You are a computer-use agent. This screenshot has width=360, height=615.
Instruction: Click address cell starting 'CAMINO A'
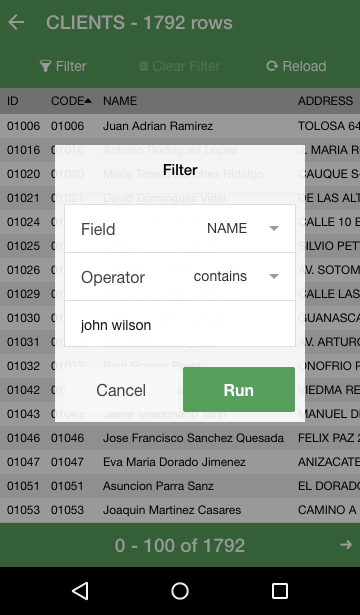click(x=329, y=510)
